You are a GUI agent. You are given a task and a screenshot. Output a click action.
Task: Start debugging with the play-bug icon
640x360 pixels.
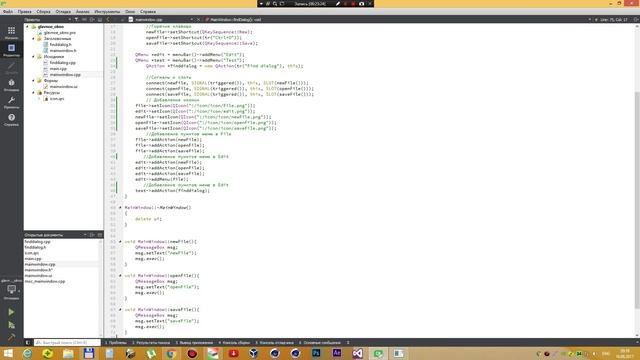pos(11,325)
